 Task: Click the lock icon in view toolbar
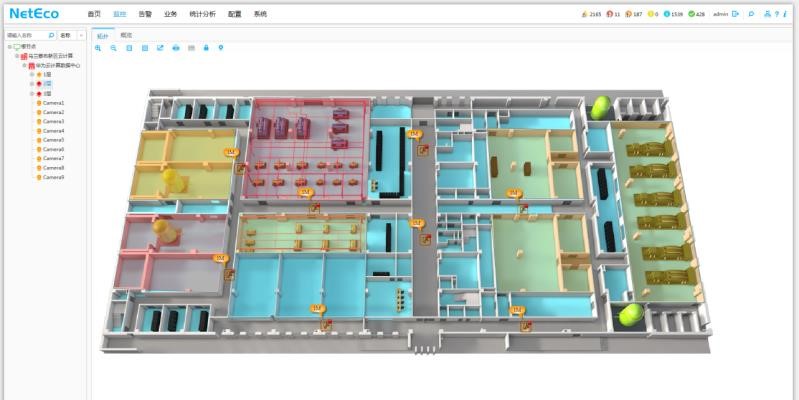click(x=206, y=48)
